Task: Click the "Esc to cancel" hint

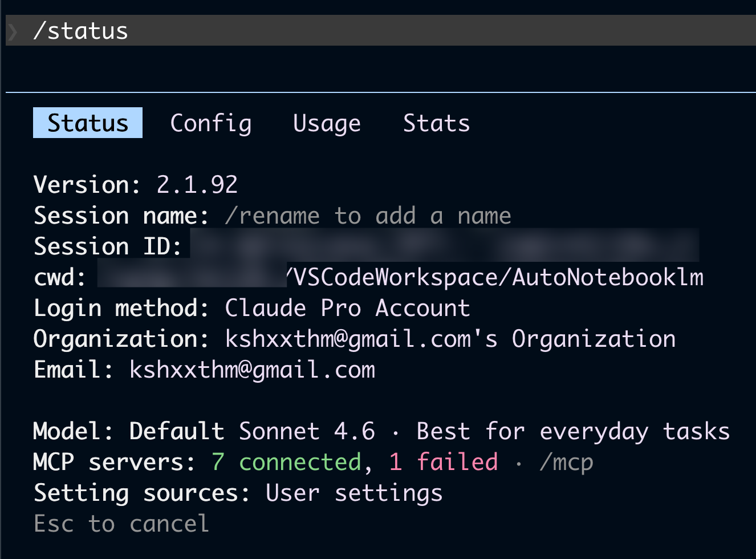Action: pyautogui.click(x=121, y=524)
